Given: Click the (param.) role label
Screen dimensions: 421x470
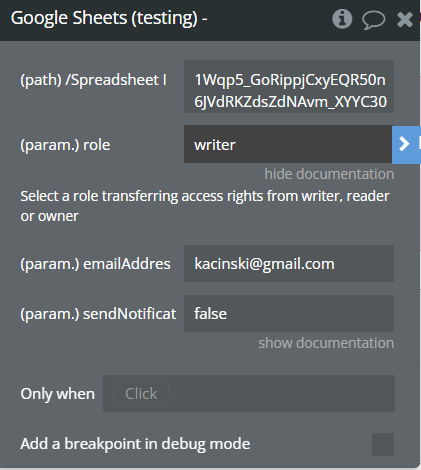Looking at the screenshot, I should (x=65, y=145).
